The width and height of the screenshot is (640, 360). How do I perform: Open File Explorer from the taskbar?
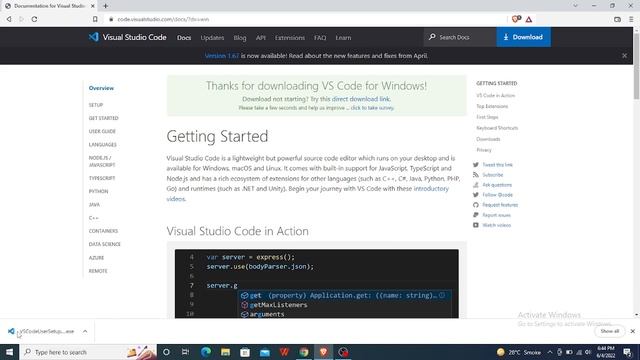225,352
